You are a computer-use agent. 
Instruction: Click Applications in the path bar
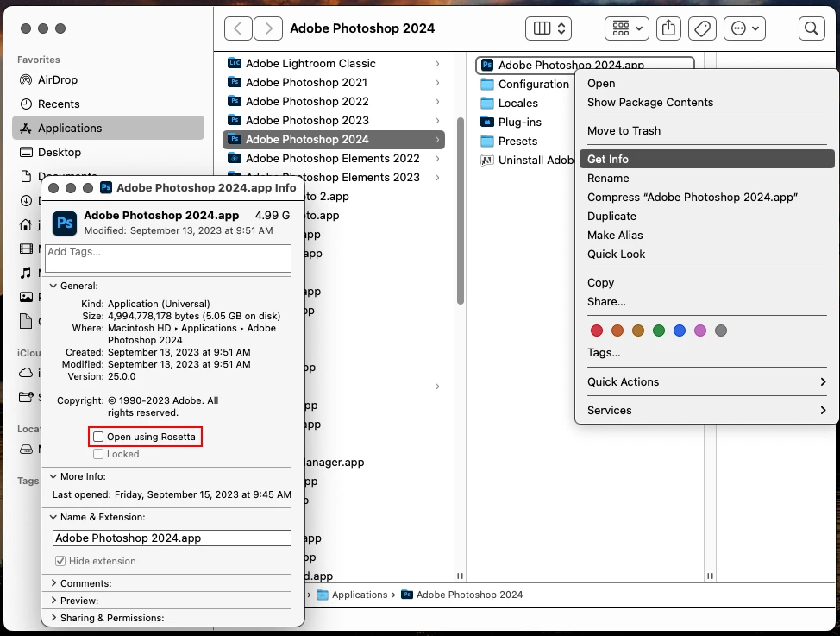point(352,595)
